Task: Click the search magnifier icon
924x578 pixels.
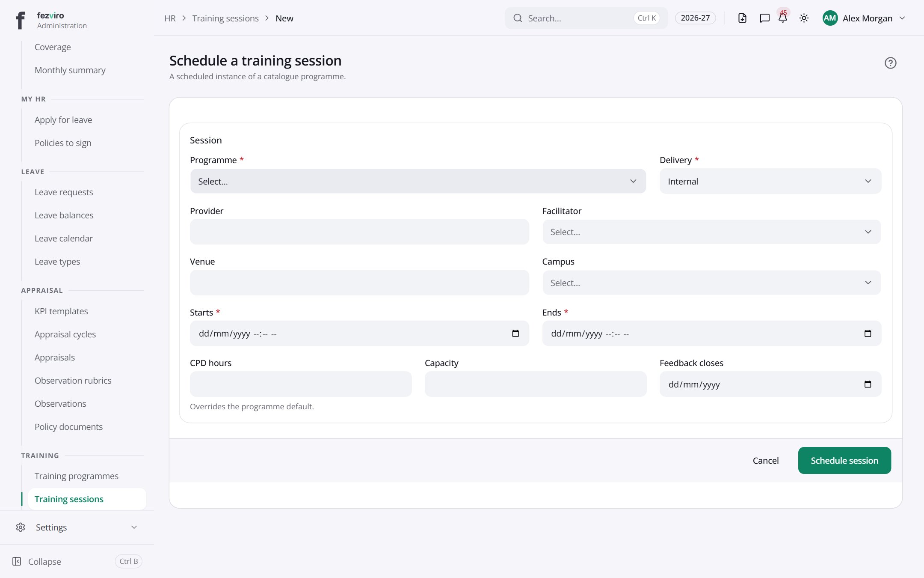Action: coord(518,18)
